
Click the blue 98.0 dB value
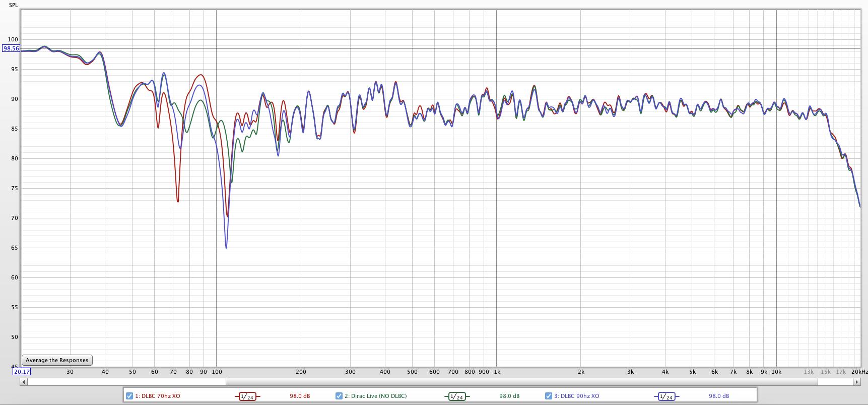719,396
